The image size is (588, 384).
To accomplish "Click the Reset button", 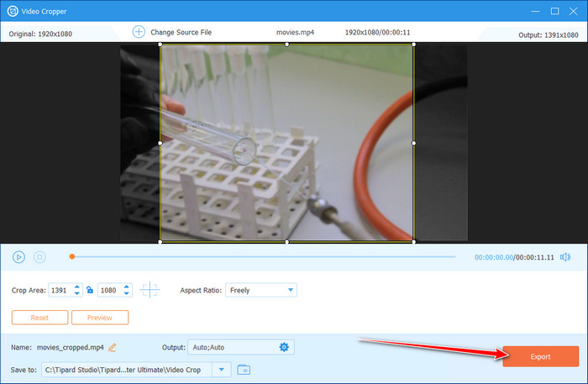I will click(39, 318).
